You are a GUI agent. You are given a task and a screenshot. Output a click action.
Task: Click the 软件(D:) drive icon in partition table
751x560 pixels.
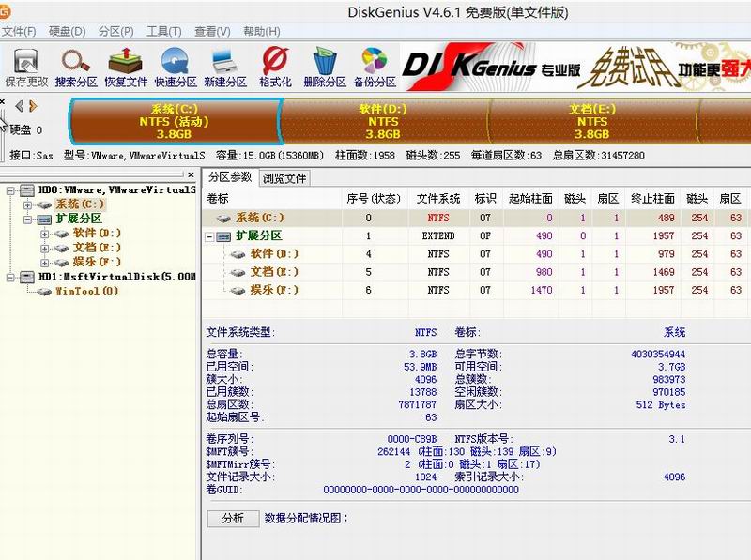point(238,254)
